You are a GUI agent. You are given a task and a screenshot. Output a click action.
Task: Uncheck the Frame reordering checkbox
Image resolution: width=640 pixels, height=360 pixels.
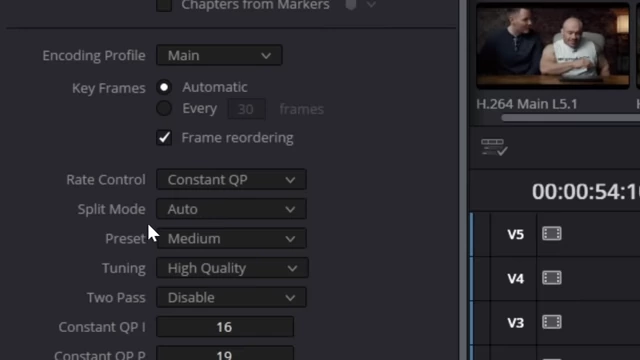(164, 138)
